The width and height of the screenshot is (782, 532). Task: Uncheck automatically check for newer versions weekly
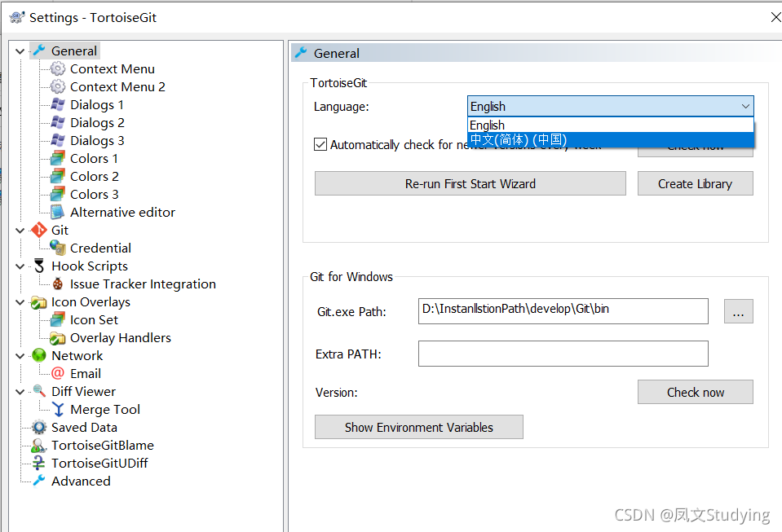[320, 144]
